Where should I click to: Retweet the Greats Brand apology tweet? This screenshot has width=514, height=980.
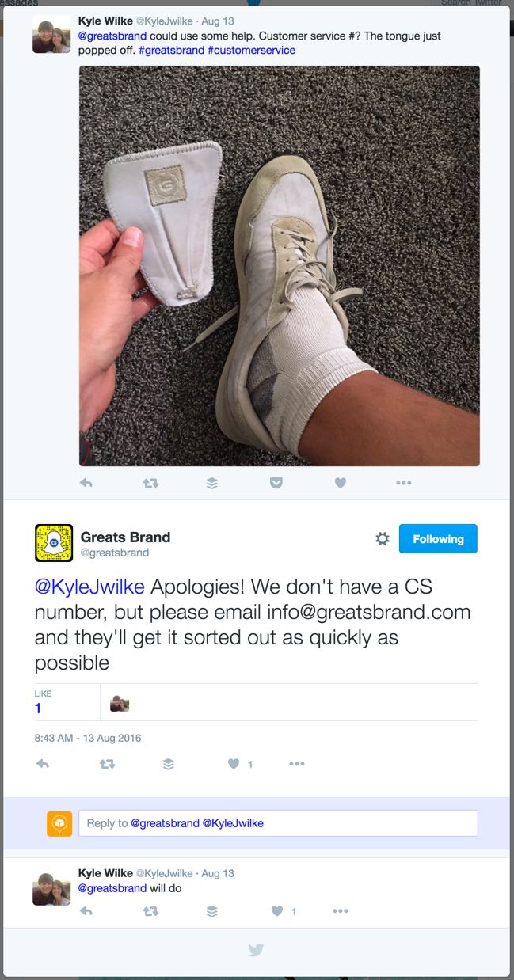click(107, 764)
